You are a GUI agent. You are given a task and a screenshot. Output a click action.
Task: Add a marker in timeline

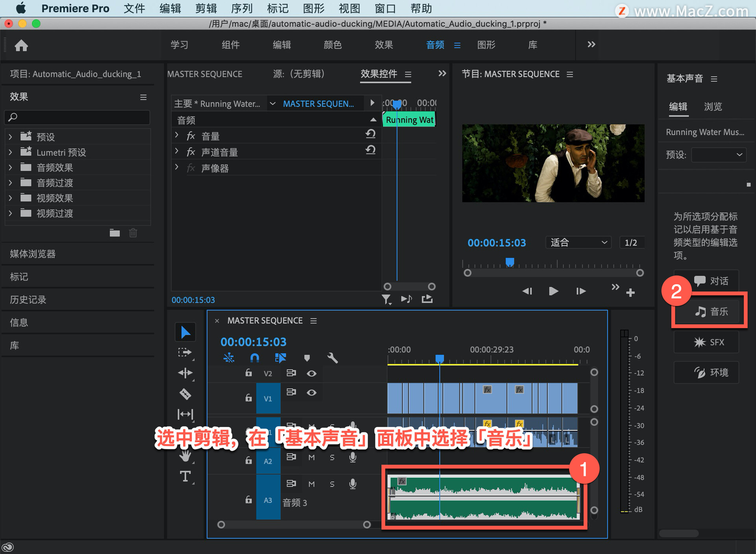click(x=307, y=358)
